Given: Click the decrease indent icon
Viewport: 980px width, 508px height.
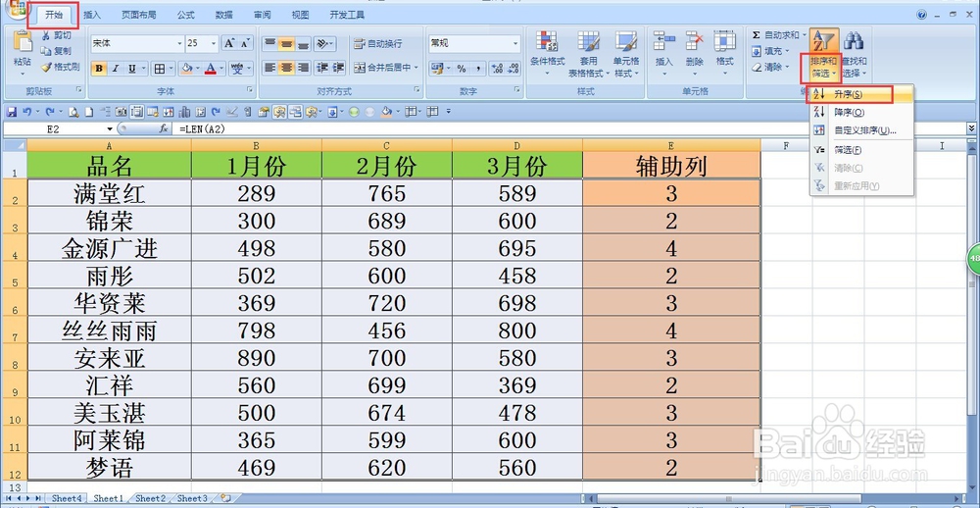Looking at the screenshot, I should 321,67.
